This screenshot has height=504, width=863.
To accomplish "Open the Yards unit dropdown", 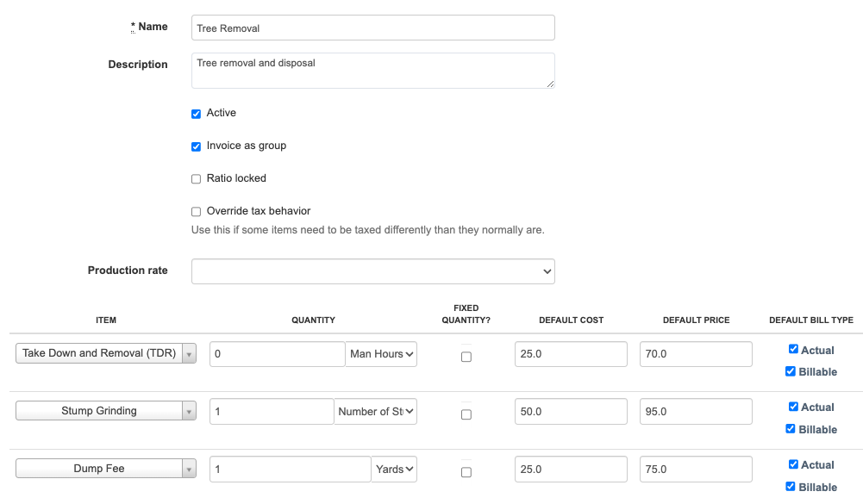I will coord(395,469).
